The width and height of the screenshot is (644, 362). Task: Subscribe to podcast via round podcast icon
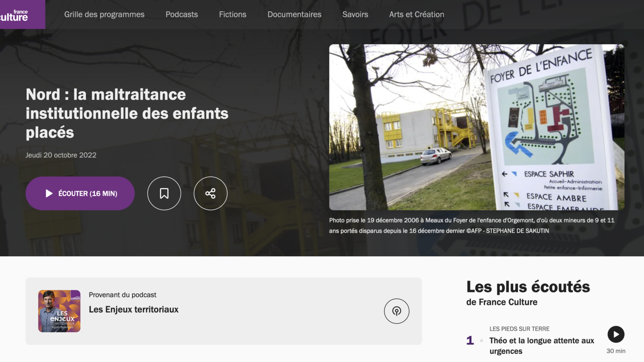[396, 311]
